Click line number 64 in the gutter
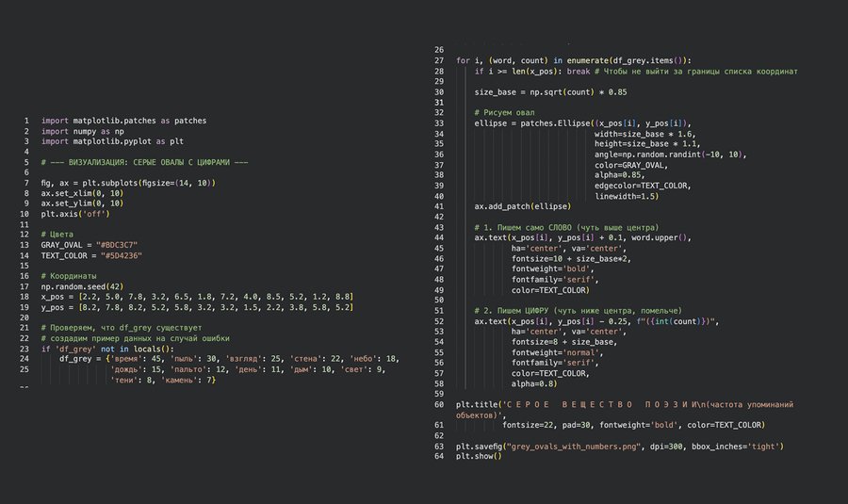848x504 pixels. coord(438,456)
